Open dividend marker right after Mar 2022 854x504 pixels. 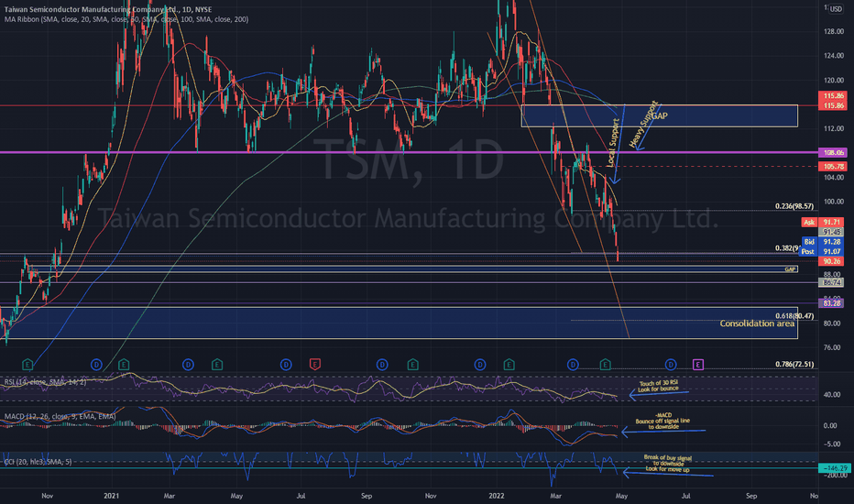[x=573, y=364]
